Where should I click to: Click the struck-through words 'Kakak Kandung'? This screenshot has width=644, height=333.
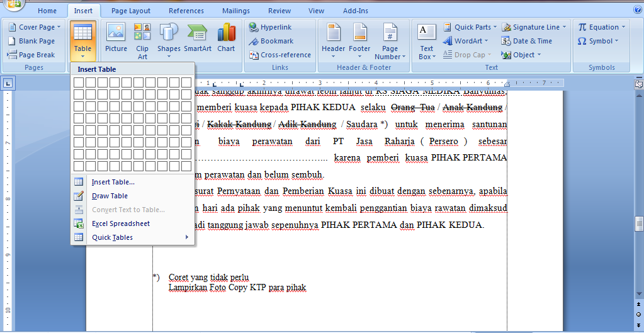(x=239, y=124)
